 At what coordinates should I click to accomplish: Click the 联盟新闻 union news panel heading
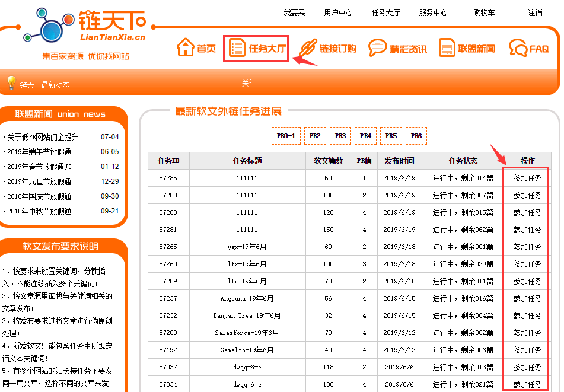[x=60, y=114]
